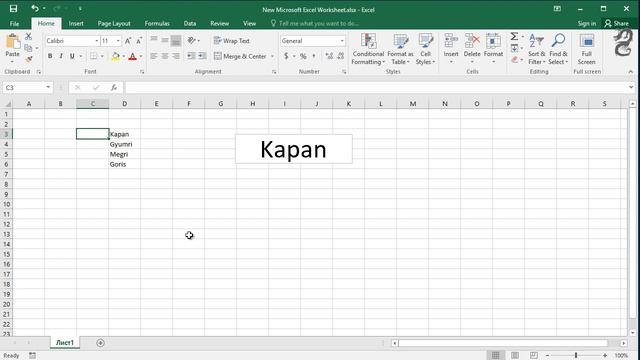Apply Accounting dollar format
Screen dimensions: 640x360
point(286,56)
